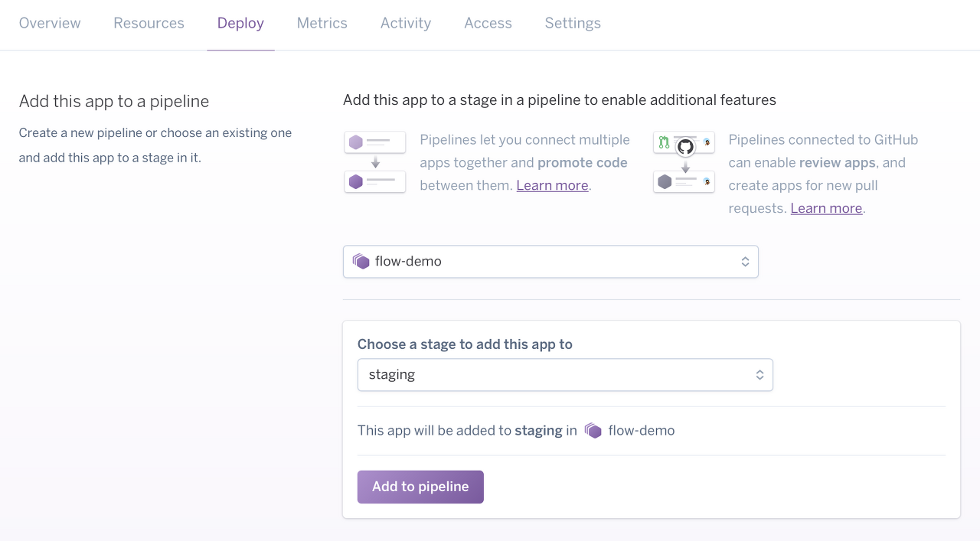
Task: Go to the Metrics tab
Action: [x=322, y=23]
